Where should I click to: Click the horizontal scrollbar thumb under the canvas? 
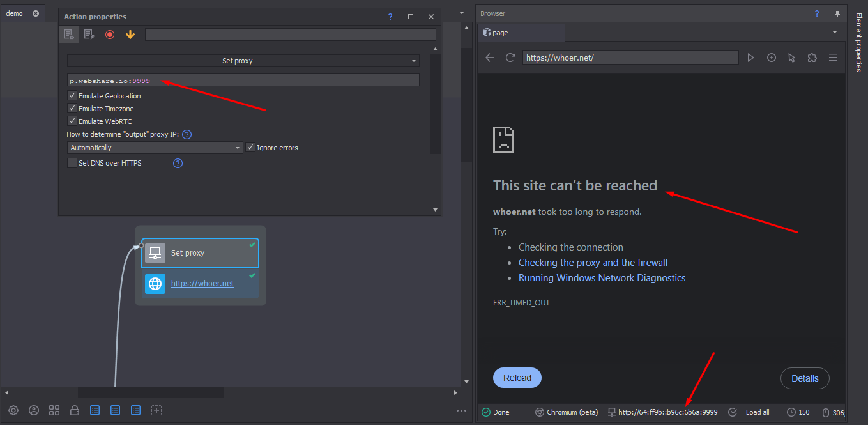point(151,392)
